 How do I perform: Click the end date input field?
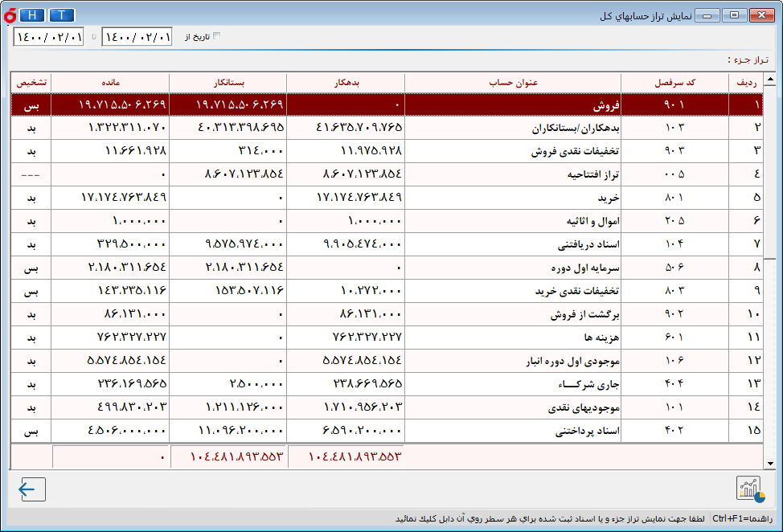(48, 37)
